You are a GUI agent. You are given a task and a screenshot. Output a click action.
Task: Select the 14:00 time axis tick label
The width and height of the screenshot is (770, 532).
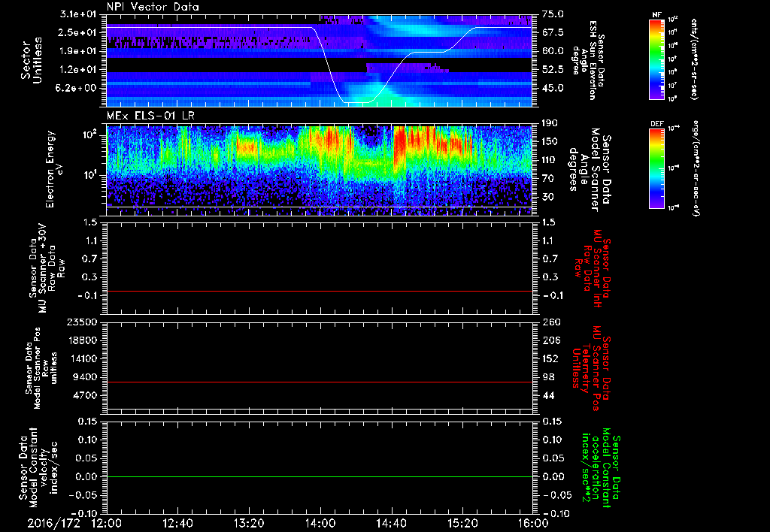(320, 523)
